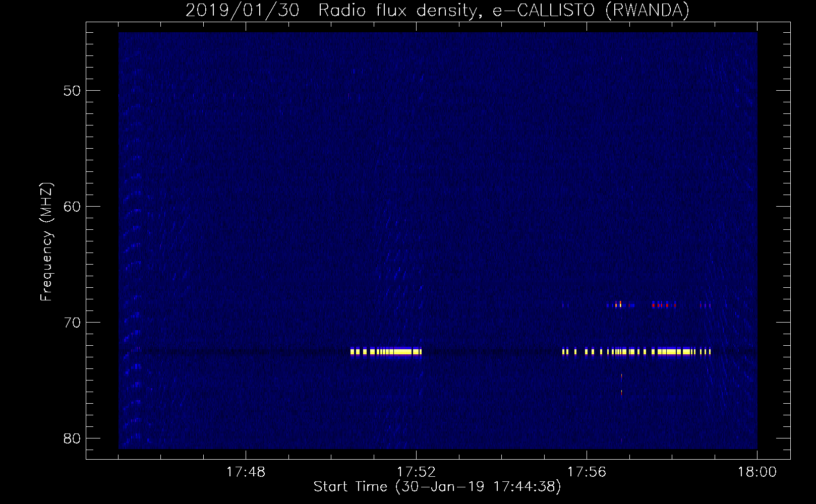The width and height of the screenshot is (816, 504).
Task: Click the 60 frequency tick label
Action: tap(72, 207)
